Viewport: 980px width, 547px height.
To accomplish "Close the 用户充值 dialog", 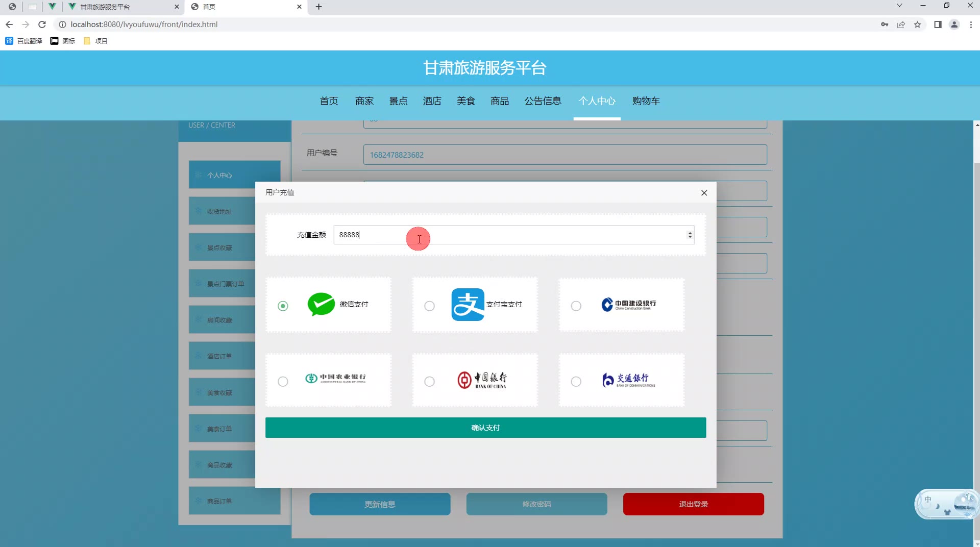I will [704, 193].
